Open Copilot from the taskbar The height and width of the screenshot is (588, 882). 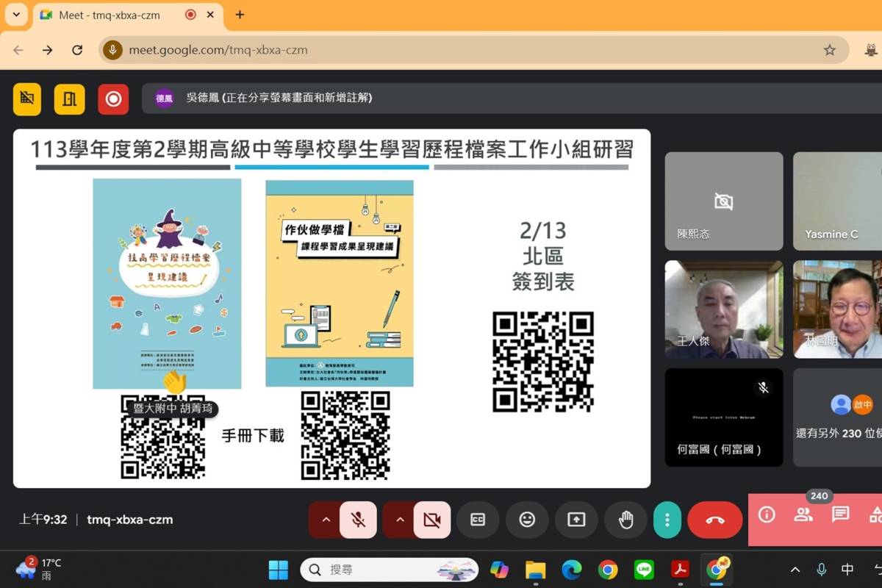coord(499,570)
